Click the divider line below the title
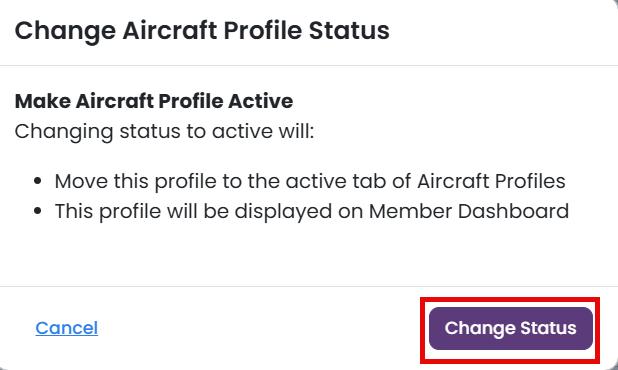Image resolution: width=618 pixels, height=370 pixels. click(x=309, y=65)
